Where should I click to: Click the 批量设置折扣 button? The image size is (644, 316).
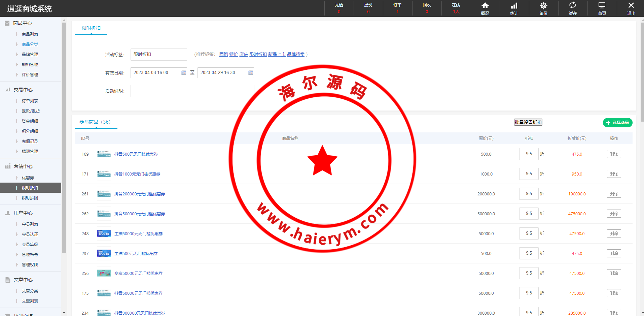click(x=528, y=122)
